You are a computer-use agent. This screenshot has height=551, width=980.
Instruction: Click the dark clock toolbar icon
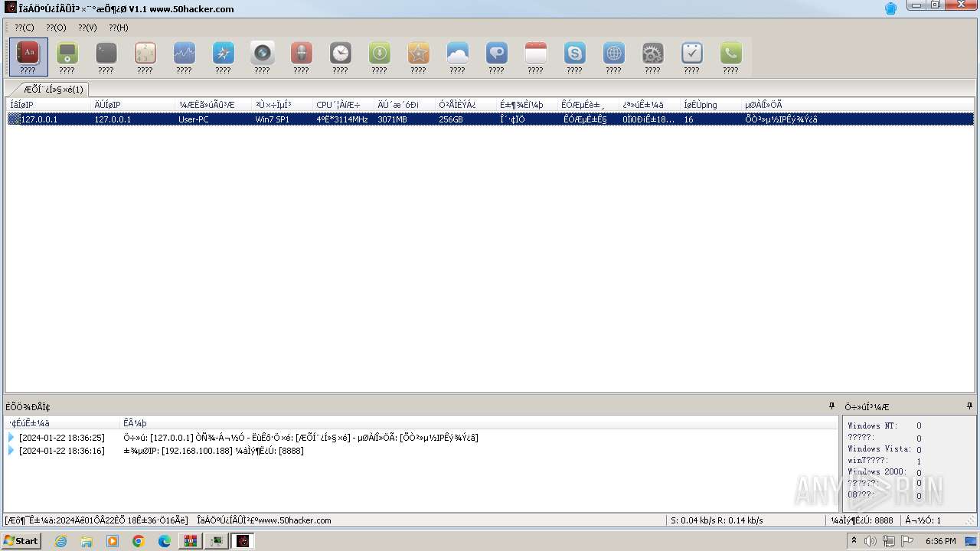(341, 57)
